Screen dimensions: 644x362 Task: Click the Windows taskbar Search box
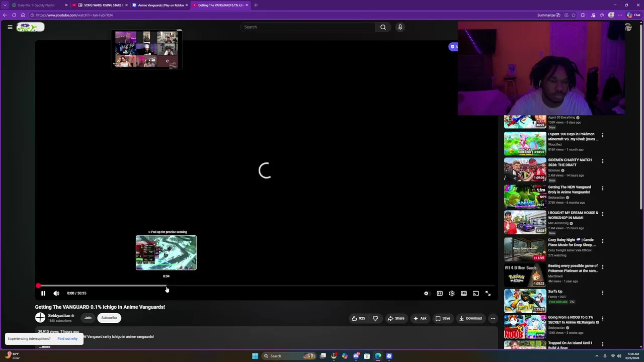(x=289, y=356)
